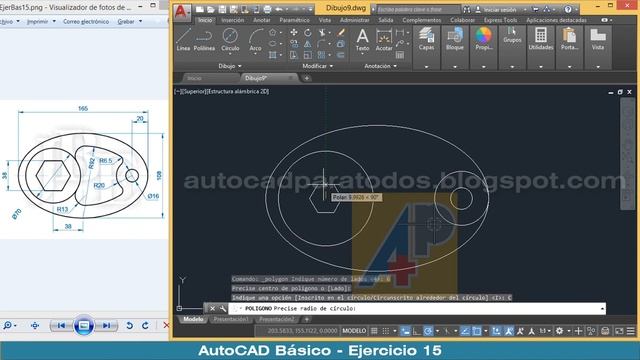The height and width of the screenshot is (360, 640).
Task: Click the photo viewer slideshow play button
Action: coord(84,325)
